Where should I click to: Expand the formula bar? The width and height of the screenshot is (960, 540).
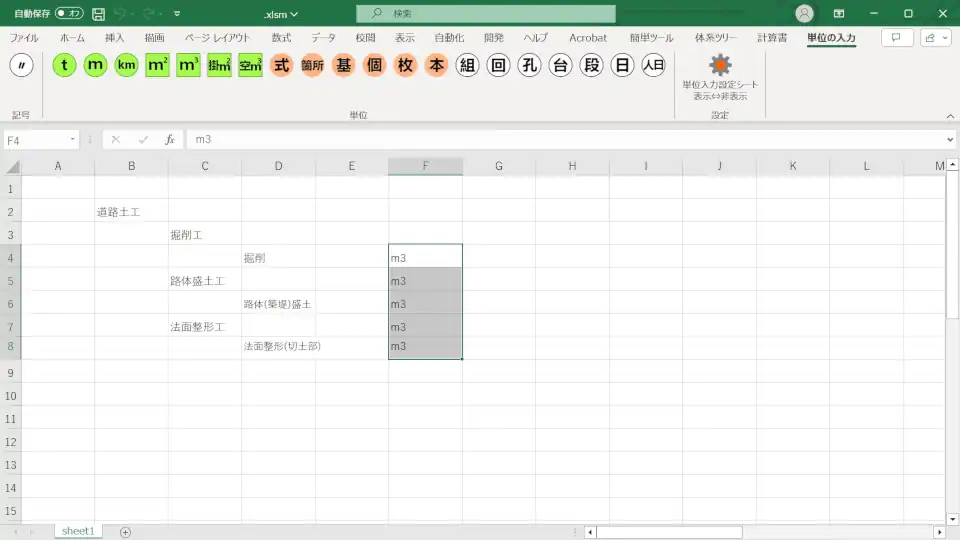coord(949,140)
